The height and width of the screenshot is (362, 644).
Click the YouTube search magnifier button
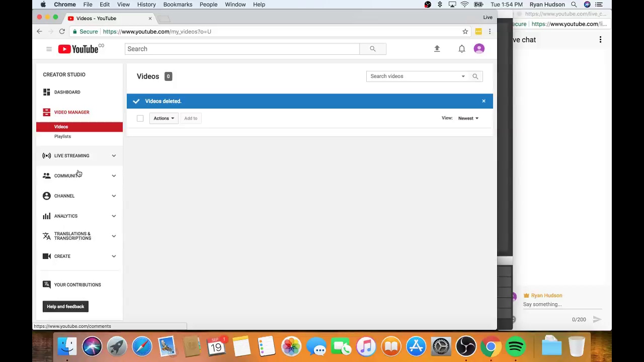[x=373, y=49]
